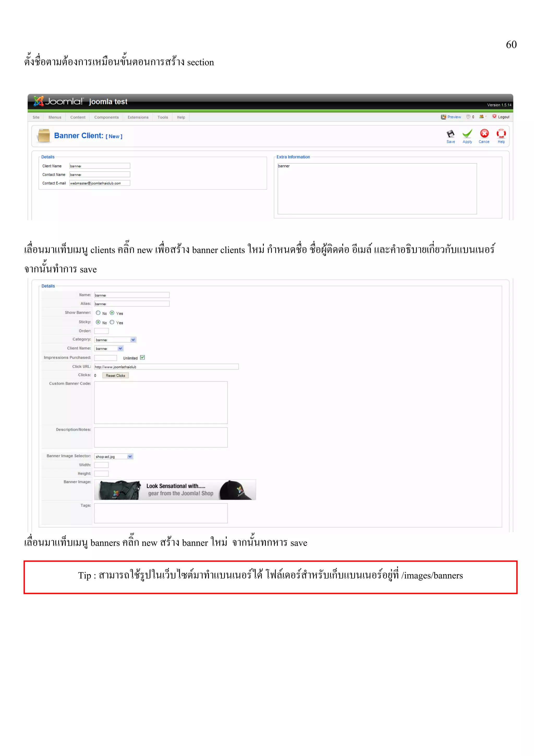This screenshot has height=756, width=534.
Task: Click the Custom Banner Code text area
Action: (161, 403)
